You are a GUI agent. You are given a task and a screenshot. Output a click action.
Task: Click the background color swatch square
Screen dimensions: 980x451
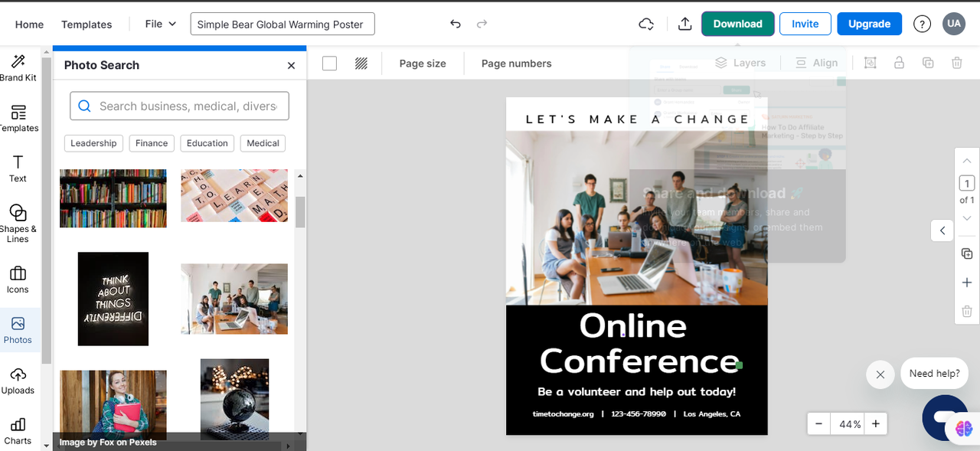click(329, 64)
